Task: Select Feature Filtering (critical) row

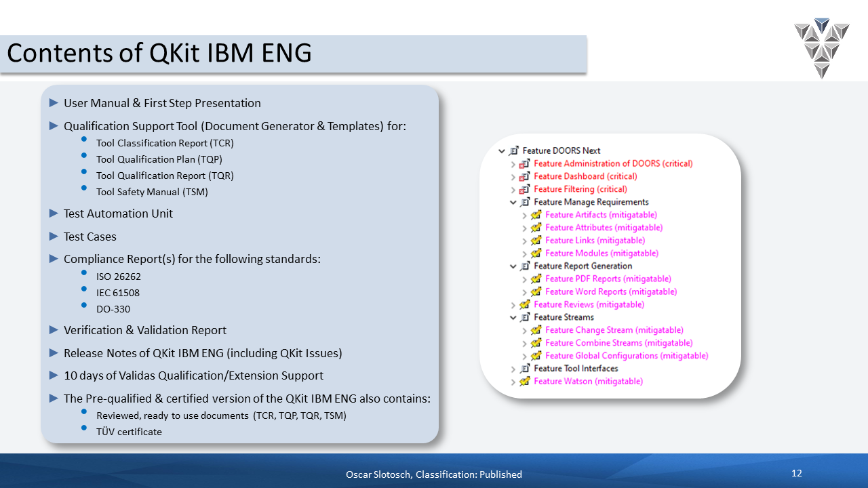Action: pyautogui.click(x=580, y=189)
